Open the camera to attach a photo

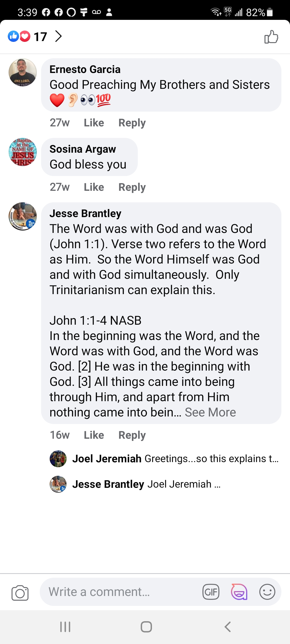(x=20, y=592)
